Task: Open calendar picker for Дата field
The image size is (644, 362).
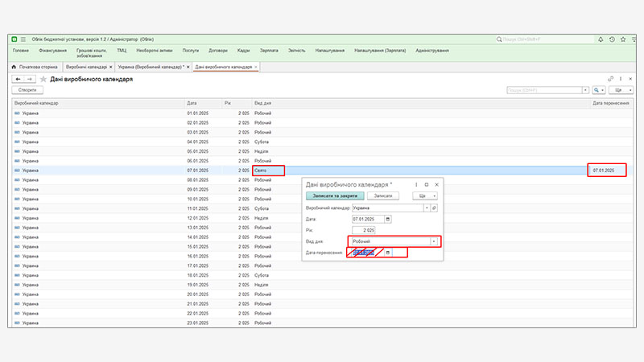Action: click(388, 219)
